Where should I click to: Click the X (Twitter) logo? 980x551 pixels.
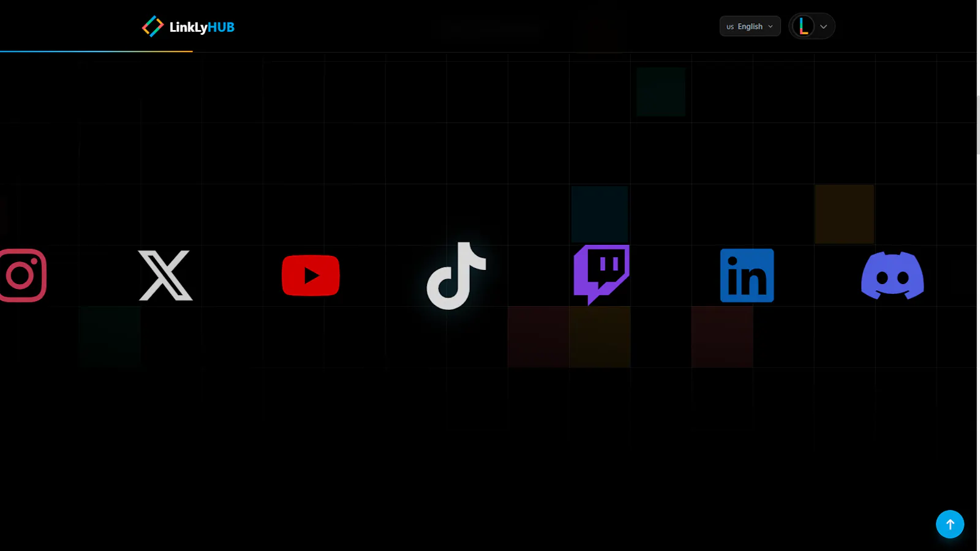coord(165,275)
